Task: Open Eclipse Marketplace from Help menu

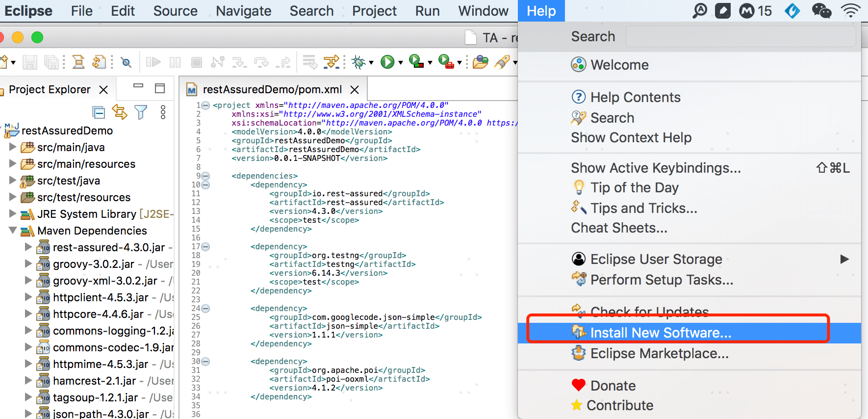Action: coord(689,353)
